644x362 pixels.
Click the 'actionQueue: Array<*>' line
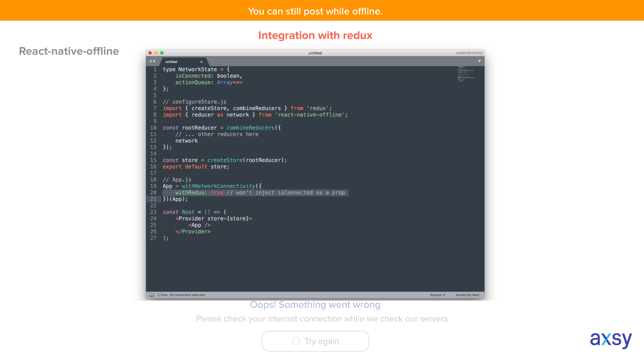coord(209,82)
